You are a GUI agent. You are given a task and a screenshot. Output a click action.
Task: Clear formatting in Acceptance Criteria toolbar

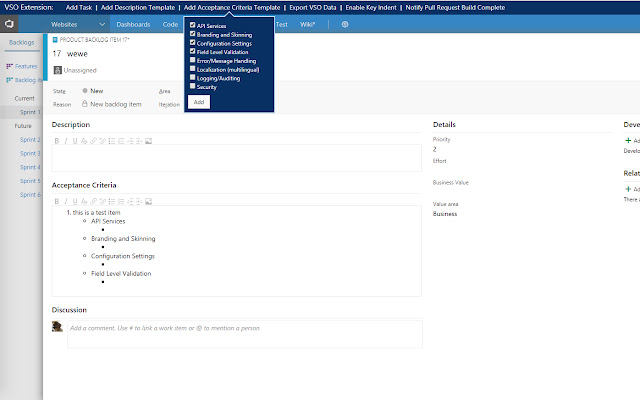[84, 201]
